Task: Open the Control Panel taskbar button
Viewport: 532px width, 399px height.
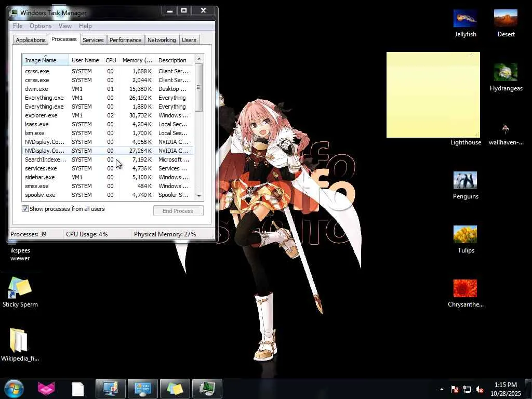Action: pos(142,389)
